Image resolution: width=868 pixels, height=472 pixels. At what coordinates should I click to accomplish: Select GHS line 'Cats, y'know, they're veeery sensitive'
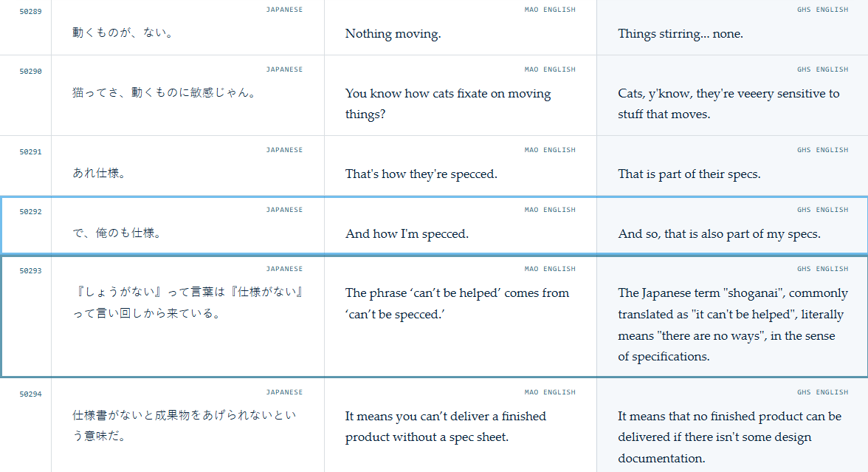tap(728, 103)
